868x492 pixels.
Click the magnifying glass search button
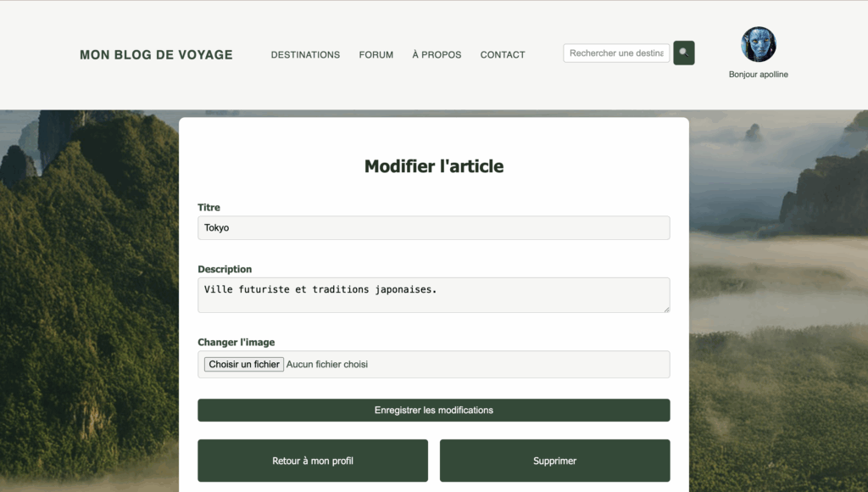pos(684,53)
